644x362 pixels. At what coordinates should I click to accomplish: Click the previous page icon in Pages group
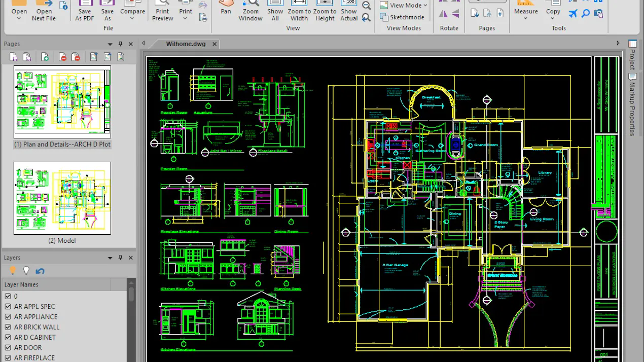[487, 14]
